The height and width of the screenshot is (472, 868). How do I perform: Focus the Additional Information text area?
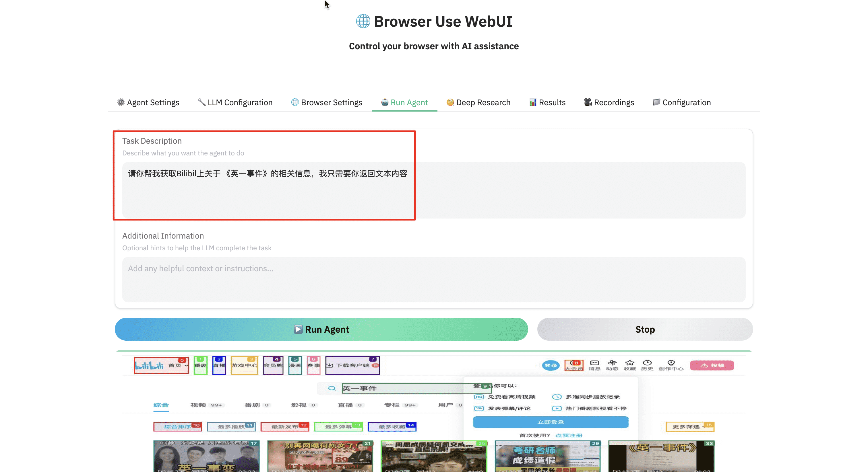(434, 279)
